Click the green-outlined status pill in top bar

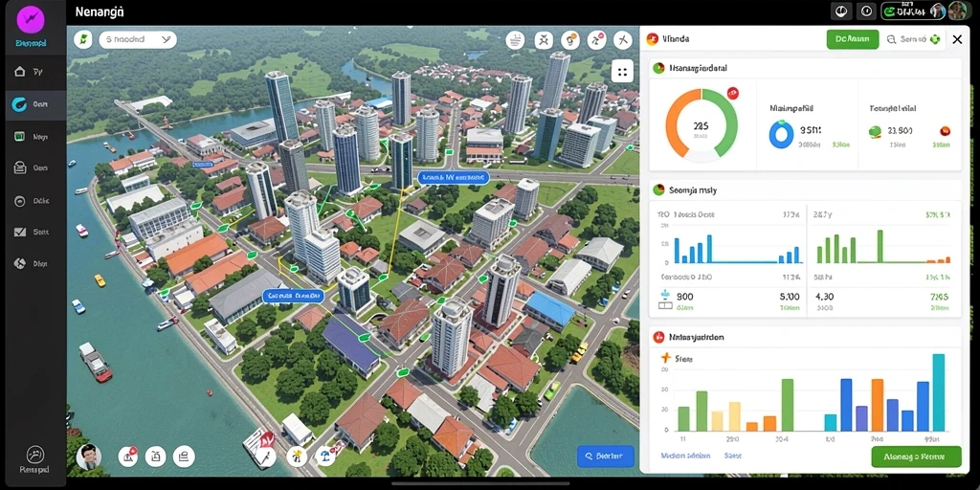pos(913,11)
